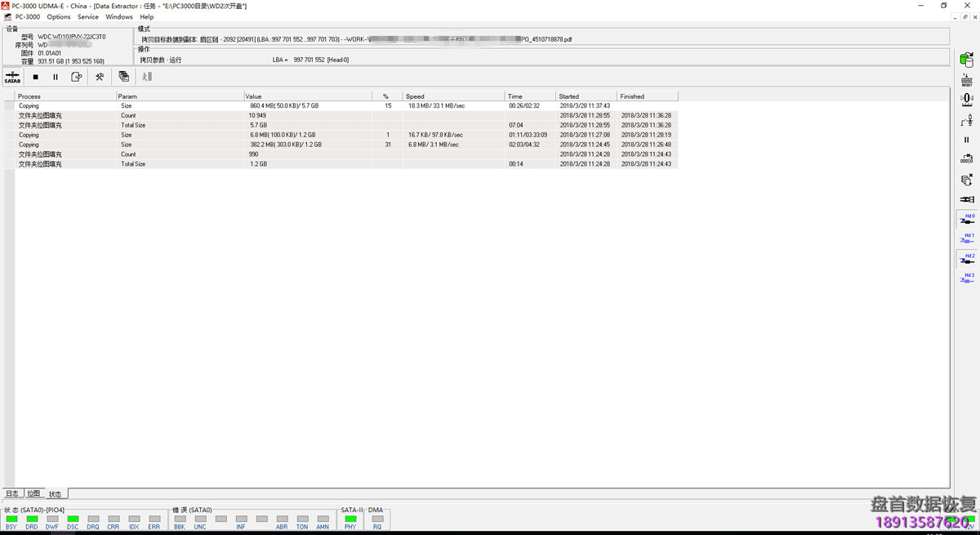Image resolution: width=980 pixels, height=535 pixels.
Task: Pause the task from the top toolbar
Action: (56, 77)
